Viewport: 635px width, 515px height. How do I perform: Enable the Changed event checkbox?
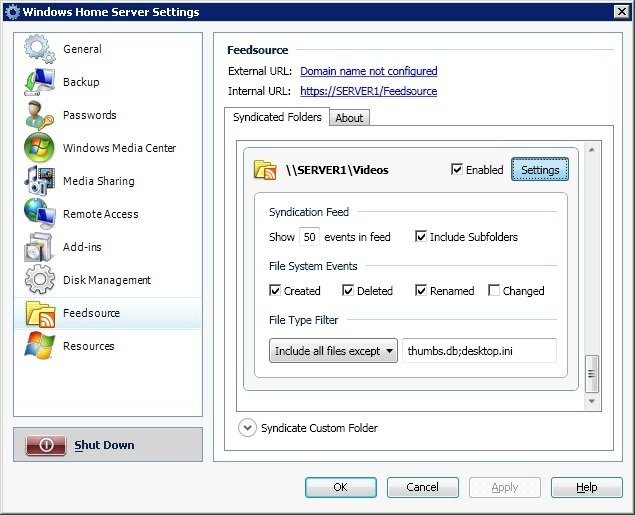pyautogui.click(x=494, y=290)
